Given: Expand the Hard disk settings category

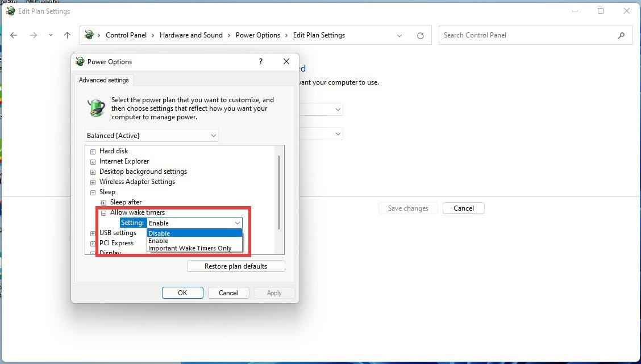Looking at the screenshot, I should click(93, 151).
